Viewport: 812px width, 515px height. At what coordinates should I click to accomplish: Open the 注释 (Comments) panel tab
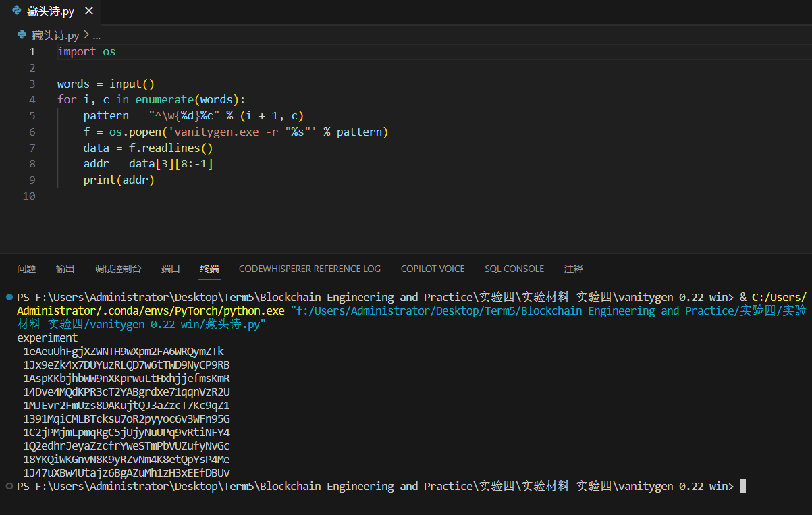click(574, 269)
